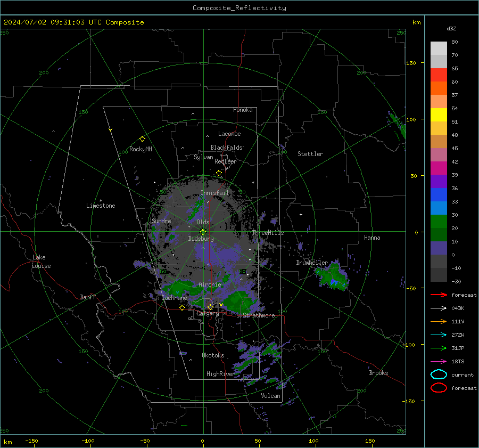
Task: Click the green echo band west of Airdrie
Action: coord(178,288)
